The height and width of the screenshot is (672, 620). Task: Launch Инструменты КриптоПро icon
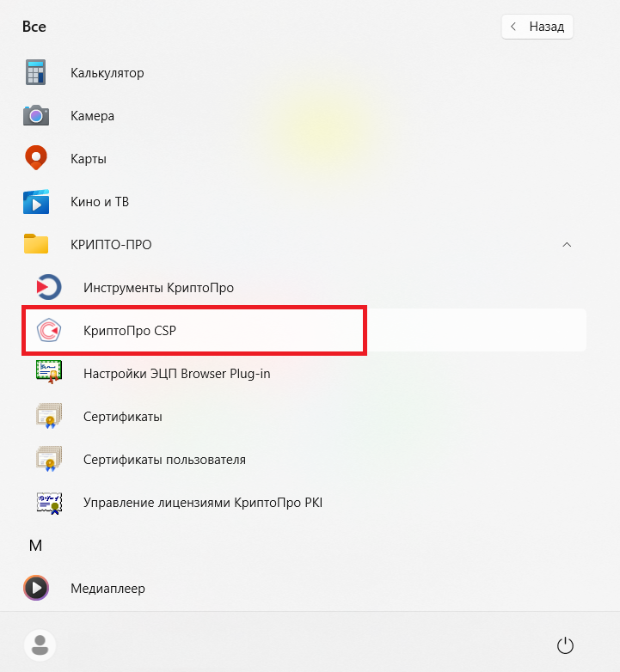[48, 287]
